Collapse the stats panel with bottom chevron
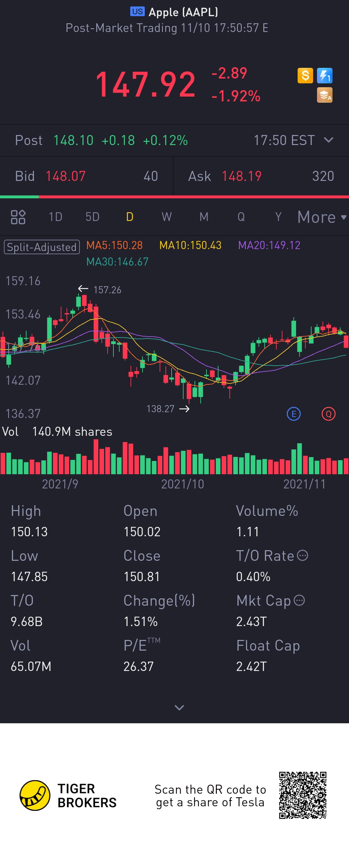 click(x=179, y=707)
